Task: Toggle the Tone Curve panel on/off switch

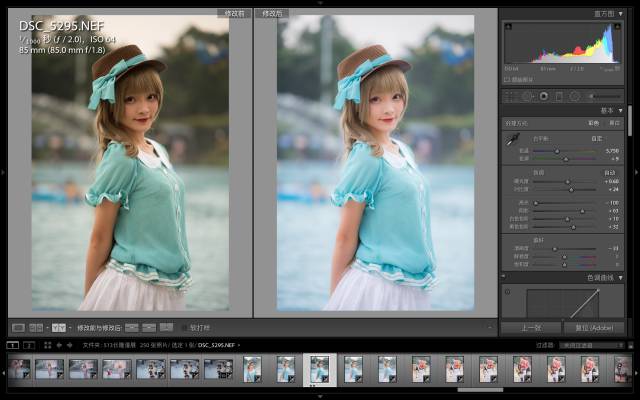Action: pyautogui.click(x=504, y=277)
